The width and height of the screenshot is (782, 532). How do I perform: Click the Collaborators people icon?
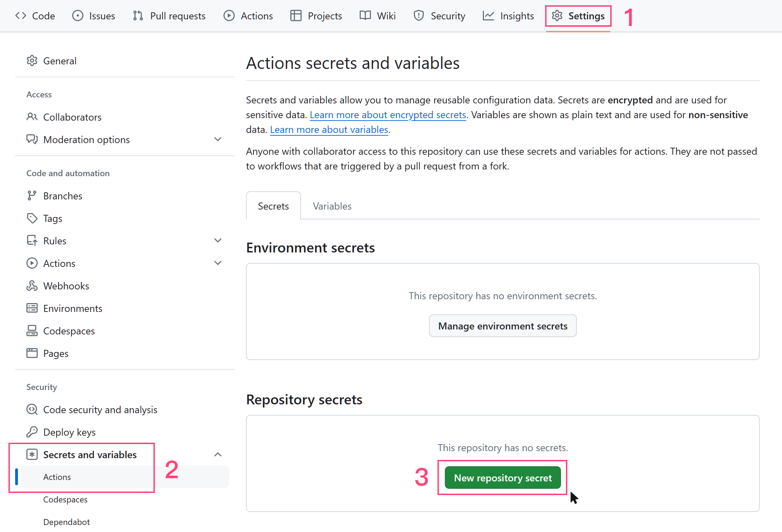click(32, 117)
